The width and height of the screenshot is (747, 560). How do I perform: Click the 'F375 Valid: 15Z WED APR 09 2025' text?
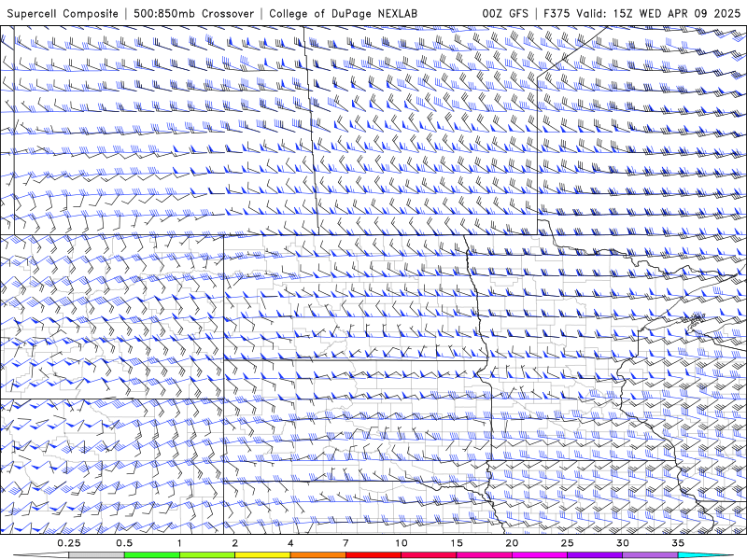point(642,13)
